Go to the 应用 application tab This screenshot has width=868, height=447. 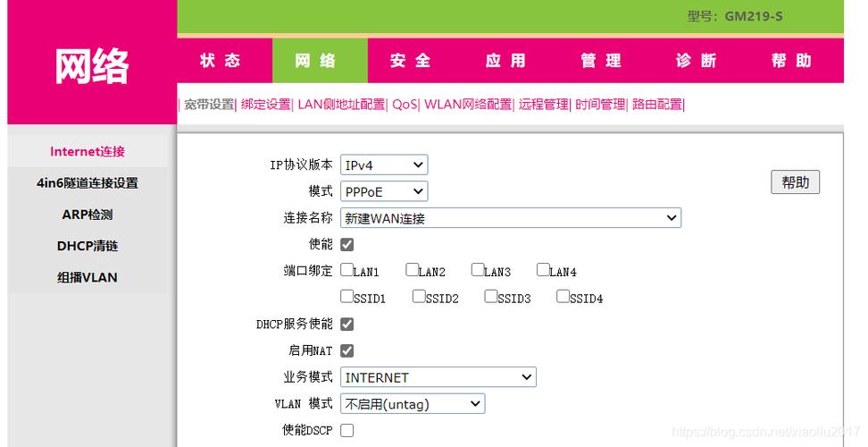[x=505, y=61]
